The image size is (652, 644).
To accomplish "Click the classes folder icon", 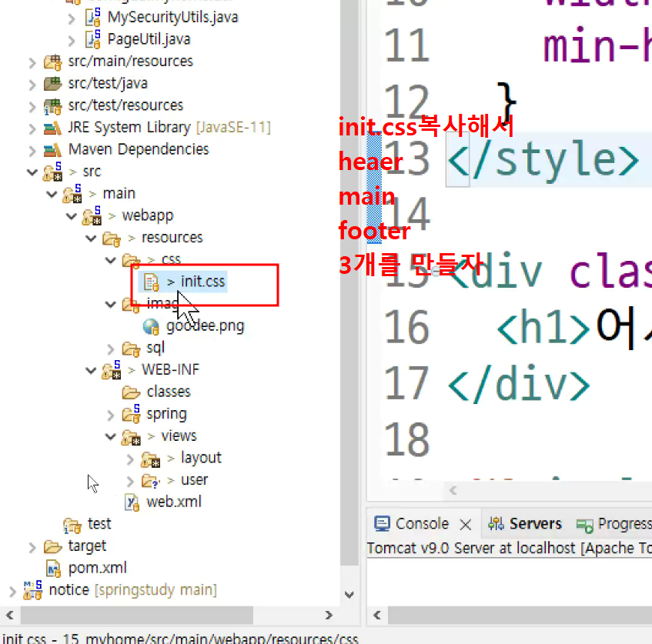I will coord(131,392).
